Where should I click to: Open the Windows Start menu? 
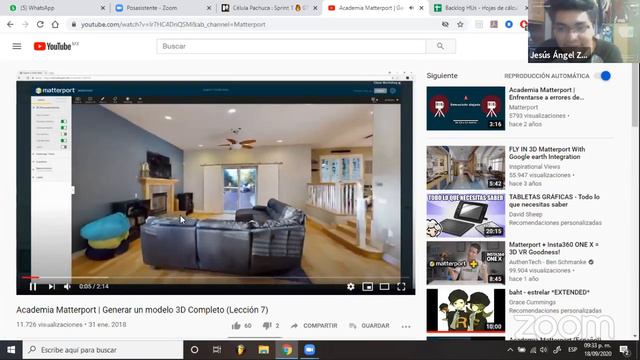tap(11, 350)
